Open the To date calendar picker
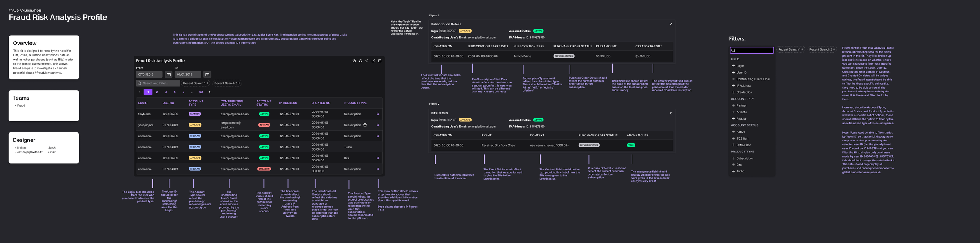This screenshot has width=980, height=243. 207,74
